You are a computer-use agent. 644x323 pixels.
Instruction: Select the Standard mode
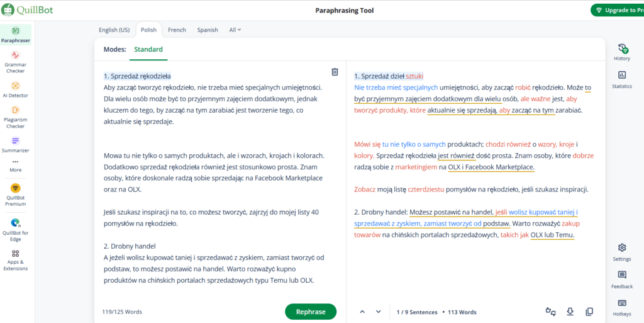[148, 49]
